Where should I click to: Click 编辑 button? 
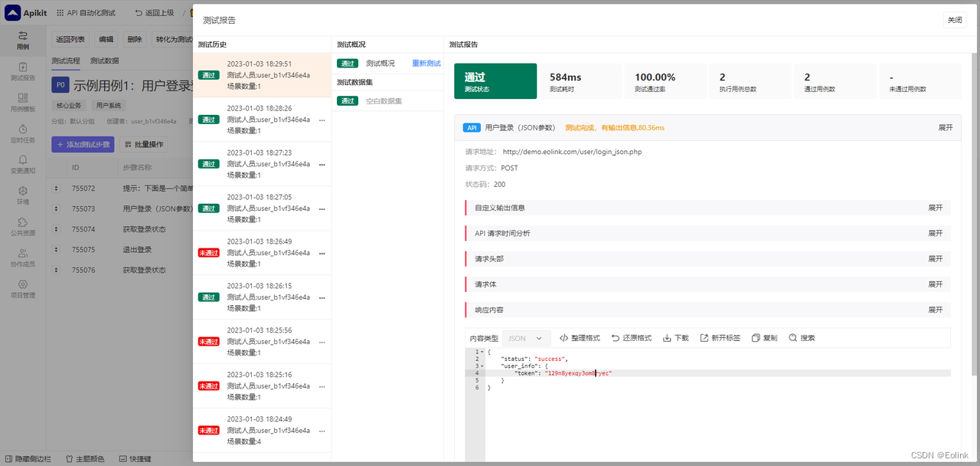[x=106, y=39]
